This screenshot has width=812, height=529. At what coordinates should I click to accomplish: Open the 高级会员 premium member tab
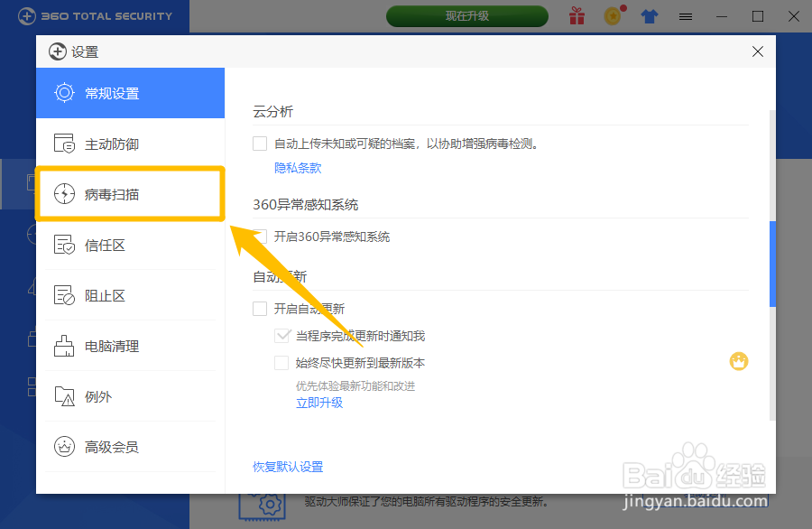click(x=130, y=447)
